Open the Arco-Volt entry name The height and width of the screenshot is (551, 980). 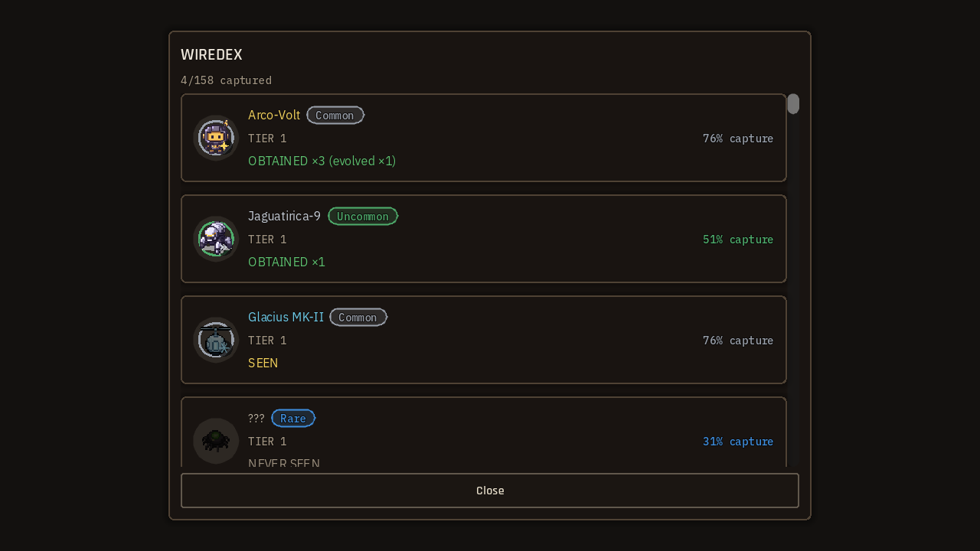[274, 115]
